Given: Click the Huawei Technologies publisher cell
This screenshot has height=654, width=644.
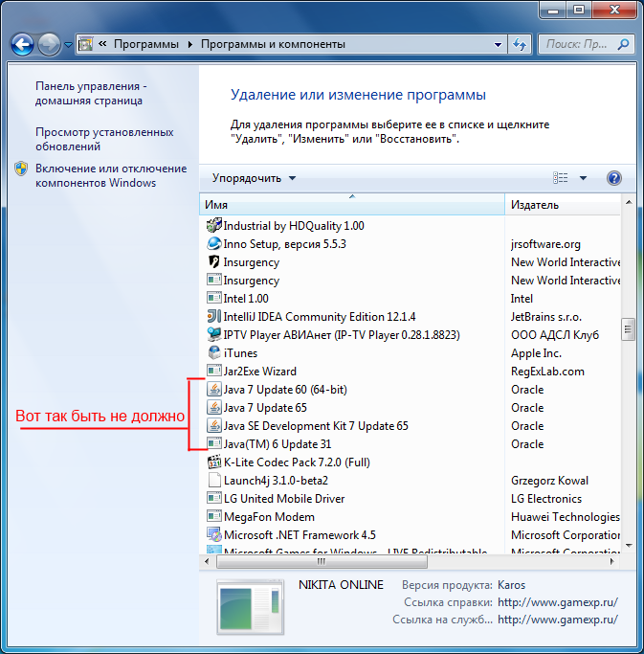Looking at the screenshot, I should coord(566,517).
